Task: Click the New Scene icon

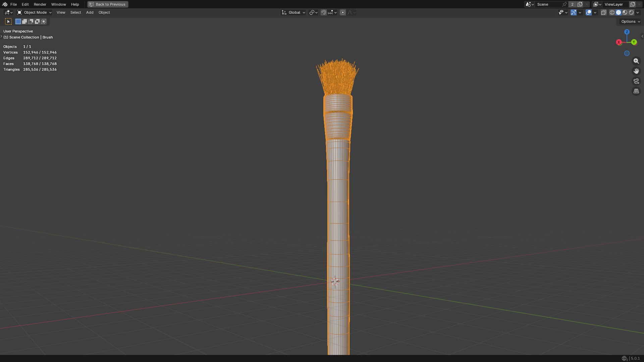Action: 580,4
